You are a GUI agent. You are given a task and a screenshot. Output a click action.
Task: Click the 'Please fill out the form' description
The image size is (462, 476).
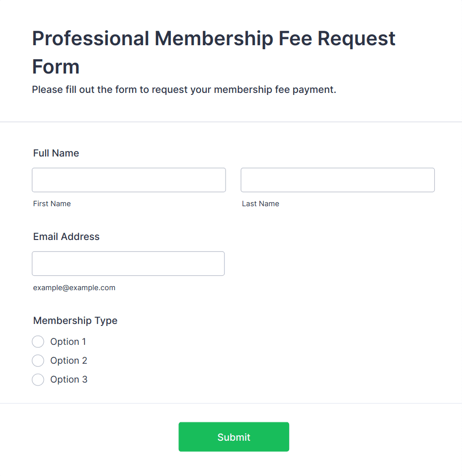pos(184,90)
